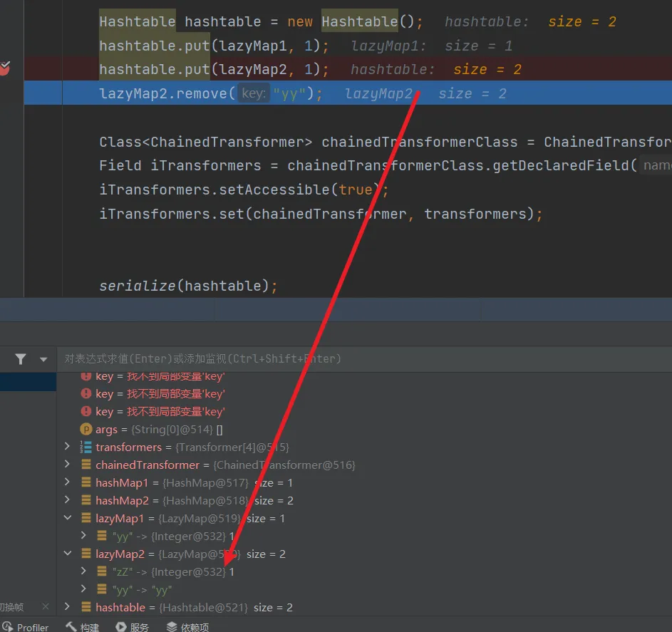This screenshot has height=632, width=672.
Task: Open the filter options dropdown arrow
Action: coord(43,360)
